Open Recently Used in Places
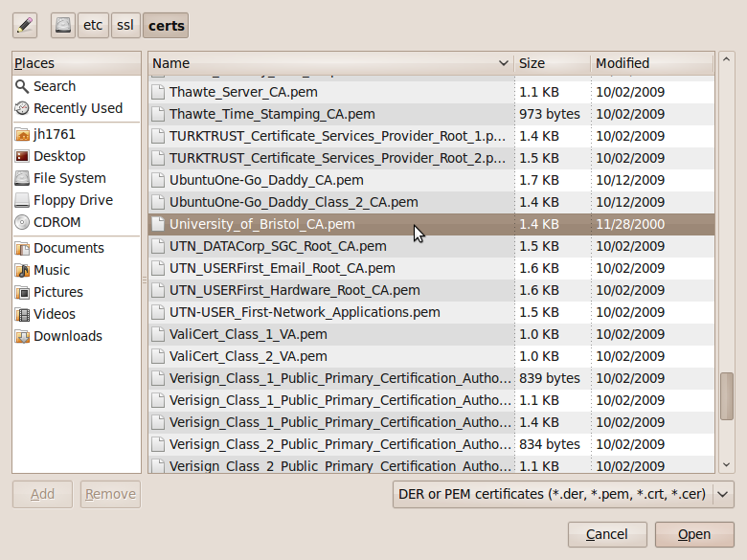 77,108
